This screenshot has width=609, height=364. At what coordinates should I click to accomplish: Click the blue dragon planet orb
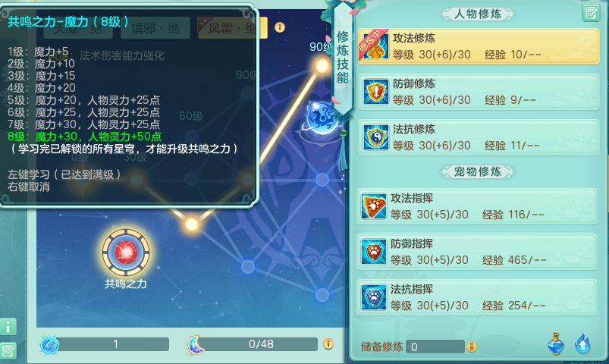pos(320,118)
